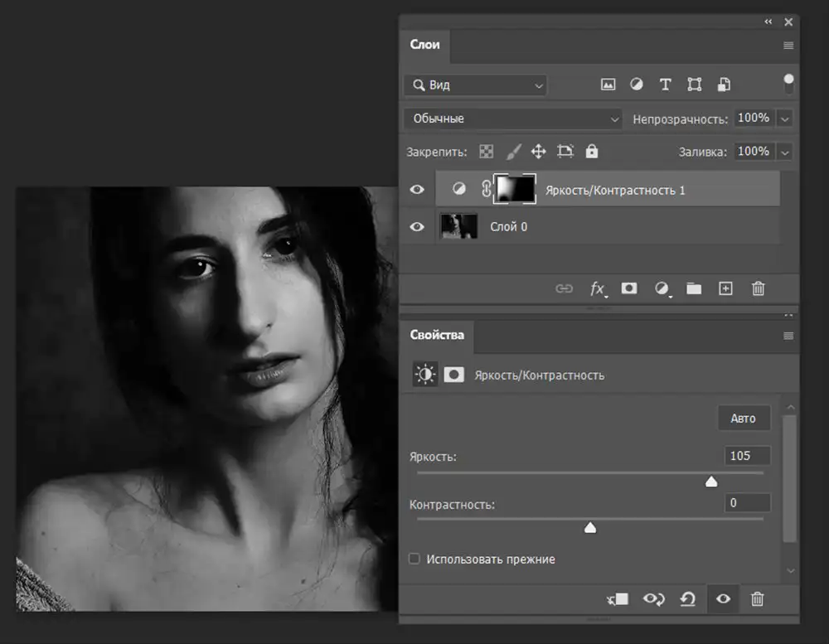Open the Обычные blend mode dropdown
Image resolution: width=829 pixels, height=644 pixels.
(513, 119)
